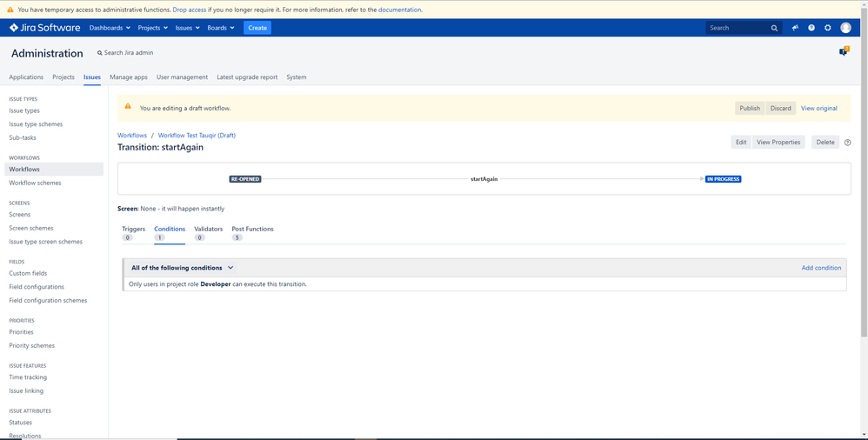Open the Projects dropdown menu
Viewport: 868px width, 440px height.
tap(153, 28)
